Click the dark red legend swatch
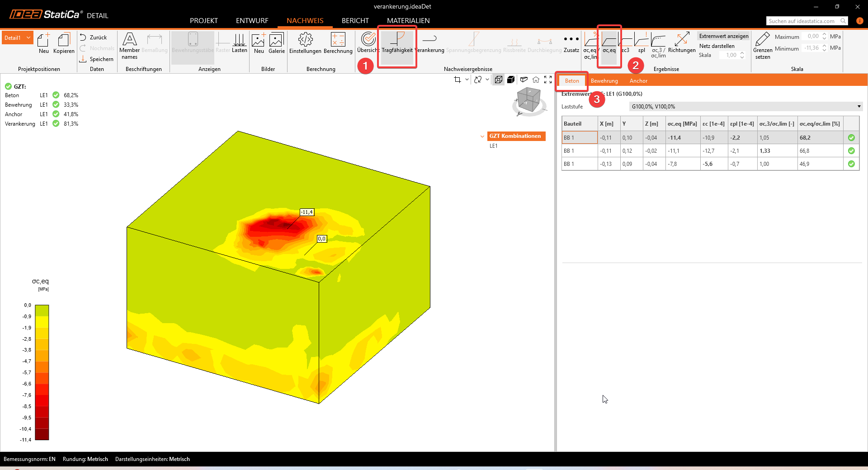868x470 pixels. (42, 434)
